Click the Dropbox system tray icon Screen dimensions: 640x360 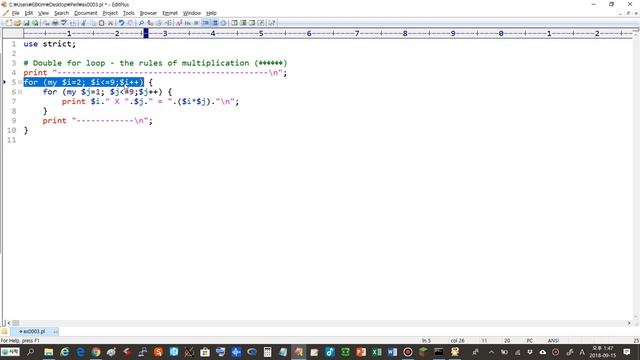(529, 352)
